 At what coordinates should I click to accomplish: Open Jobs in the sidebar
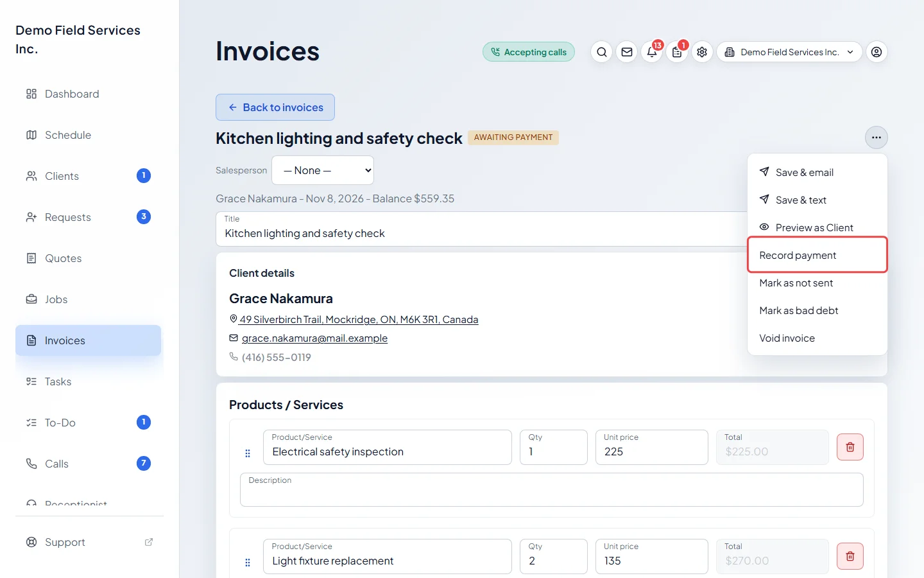pos(89,299)
